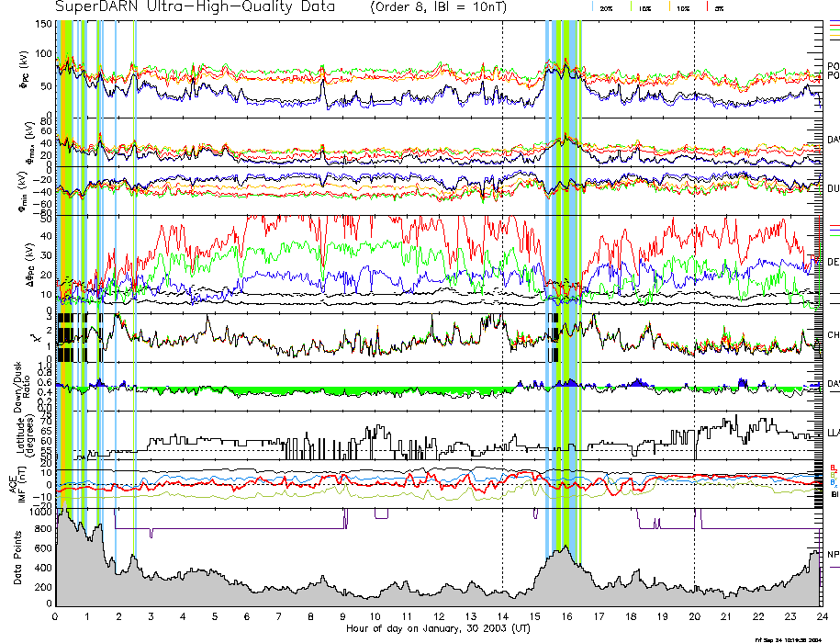The height and width of the screenshot is (643, 840).
Task: Click the 'DU' label right of the Φmin panel
Action: [x=833, y=188]
